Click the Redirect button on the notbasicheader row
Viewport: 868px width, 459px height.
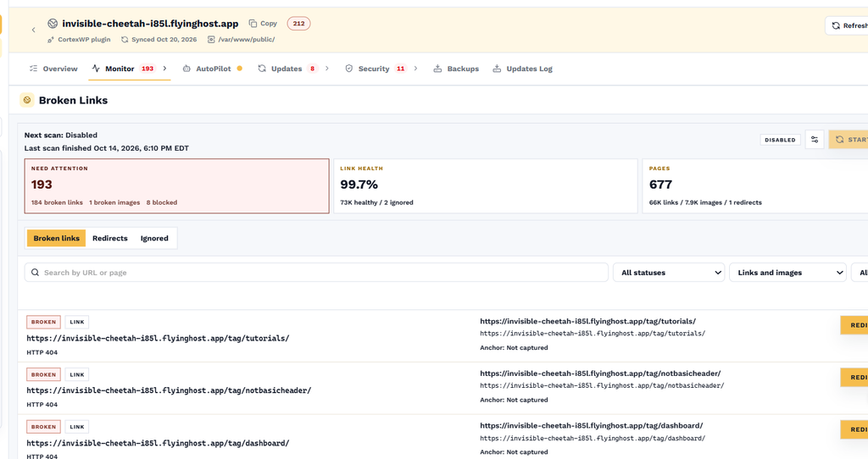point(854,377)
